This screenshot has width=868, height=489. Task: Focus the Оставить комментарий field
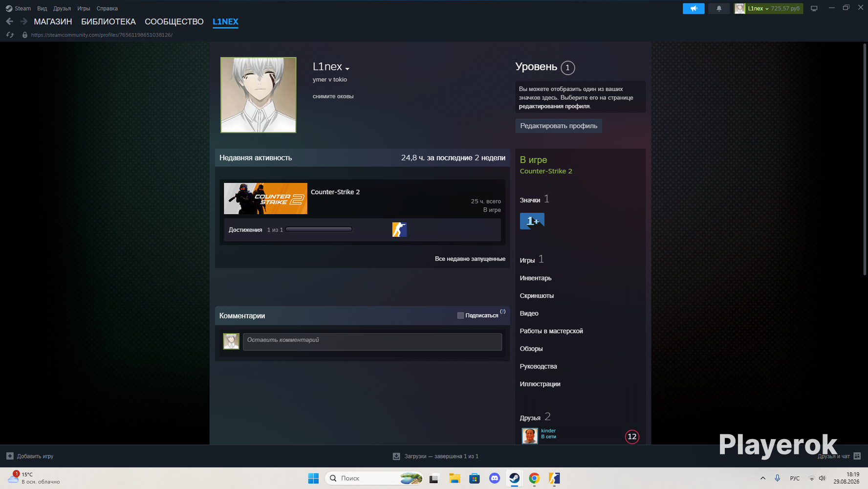[x=372, y=342]
